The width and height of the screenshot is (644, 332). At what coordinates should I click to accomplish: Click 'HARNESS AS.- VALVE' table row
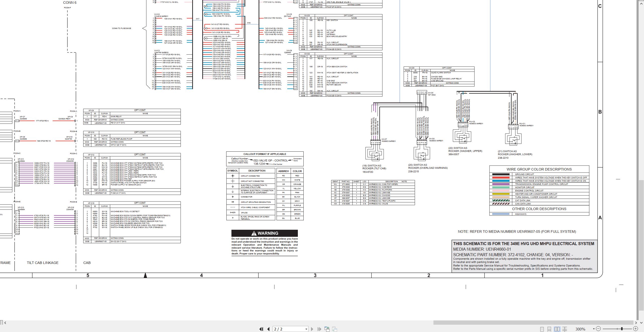(x=373, y=204)
